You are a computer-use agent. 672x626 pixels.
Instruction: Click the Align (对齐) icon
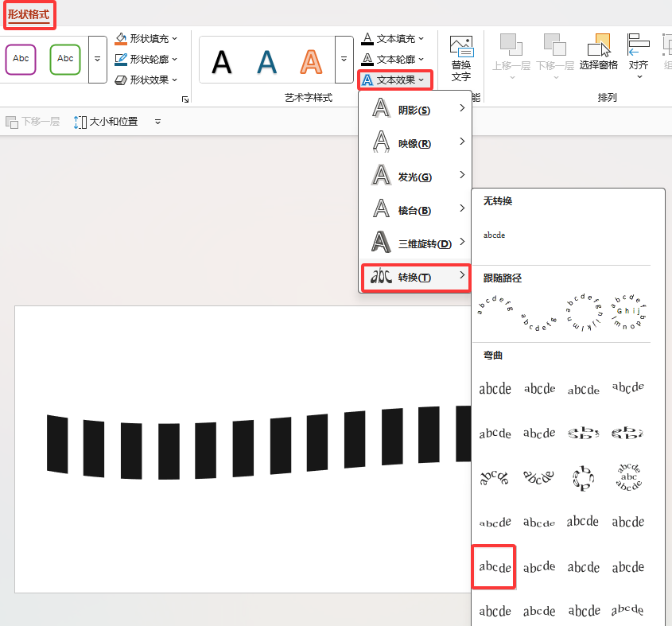[639, 51]
